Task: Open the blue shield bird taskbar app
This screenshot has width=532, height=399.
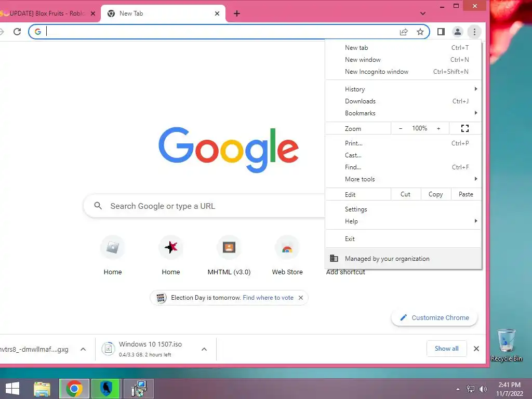Action: coord(107,389)
